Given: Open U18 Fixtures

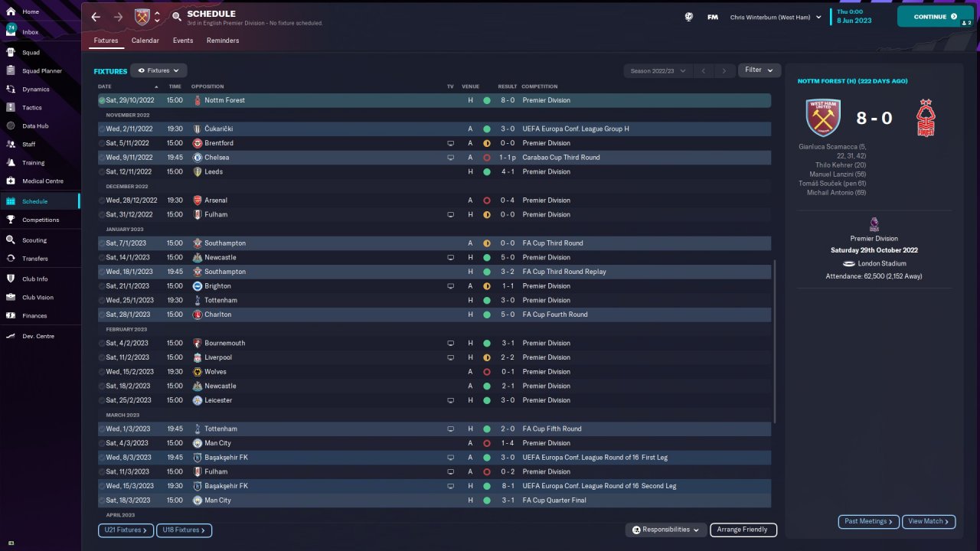Looking at the screenshot, I should coord(184,530).
